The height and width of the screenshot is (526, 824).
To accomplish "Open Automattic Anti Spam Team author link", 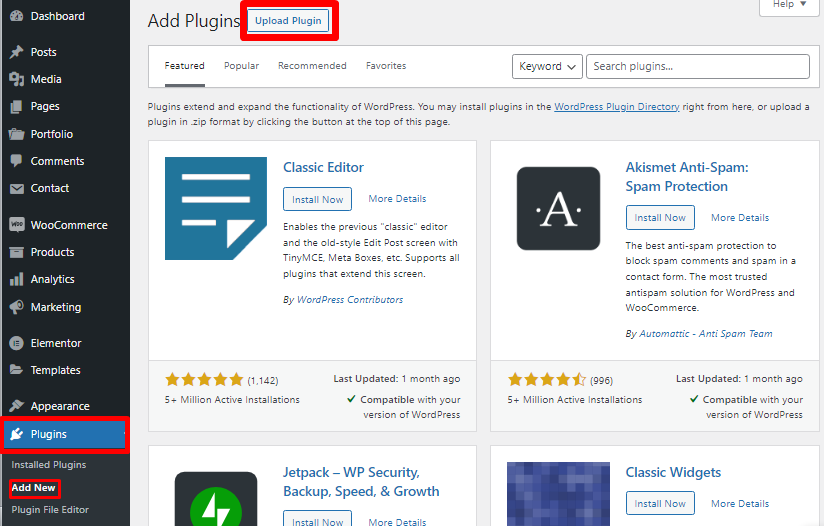I will point(706,334).
